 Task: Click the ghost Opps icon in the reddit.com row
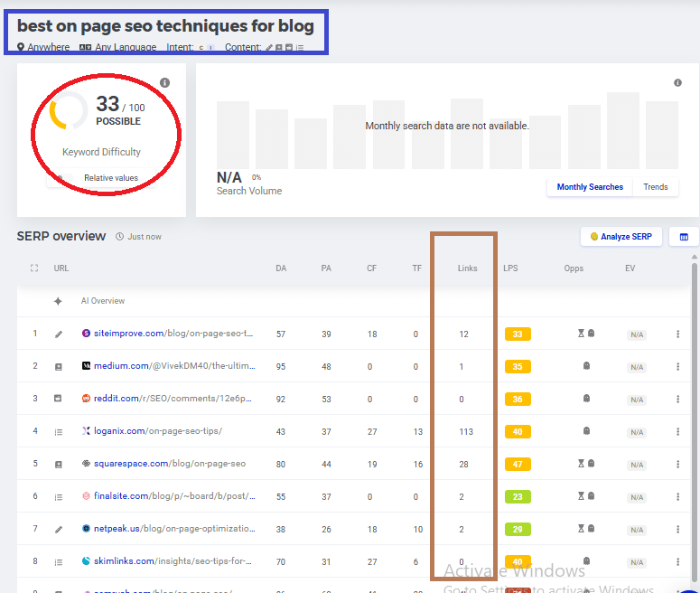tap(586, 399)
